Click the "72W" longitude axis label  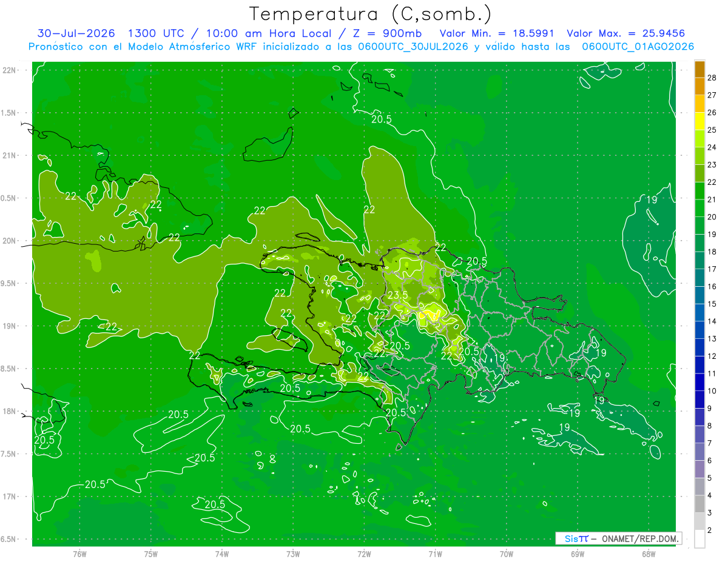[x=364, y=554]
